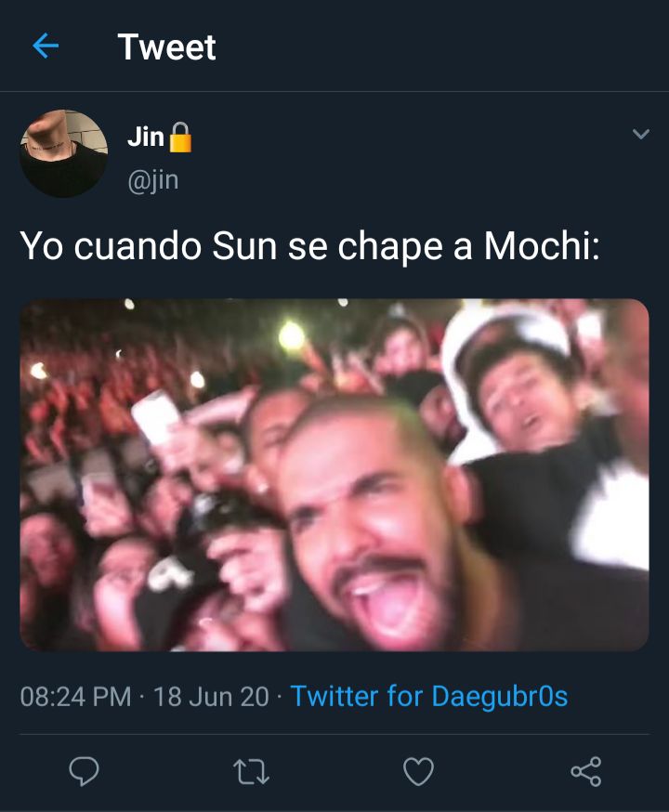The width and height of the screenshot is (669, 812).
Task: Tap the word Mochi in the tweet
Action: click(x=542, y=245)
